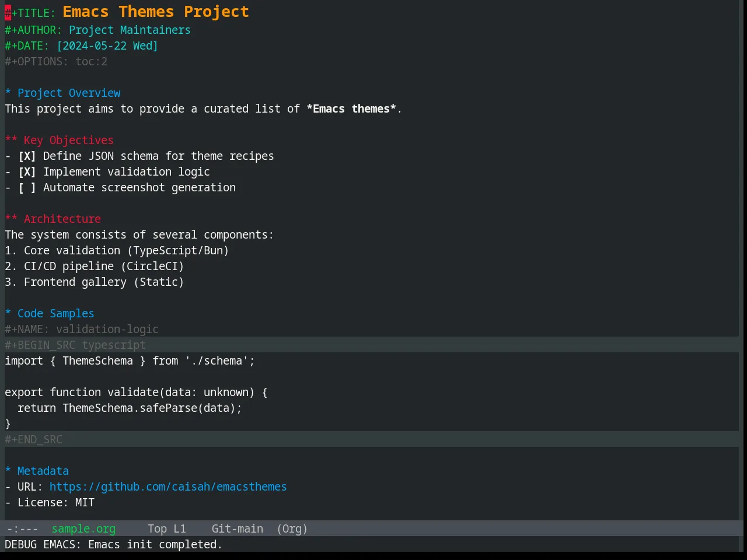Click the '#+TITLE:' keyword

30,13
